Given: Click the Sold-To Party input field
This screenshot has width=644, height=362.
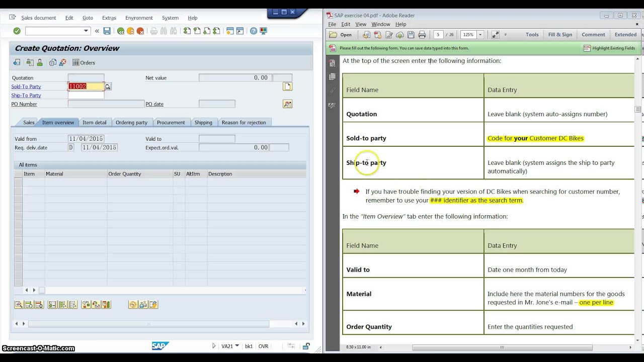Looking at the screenshot, I should tap(86, 86).
